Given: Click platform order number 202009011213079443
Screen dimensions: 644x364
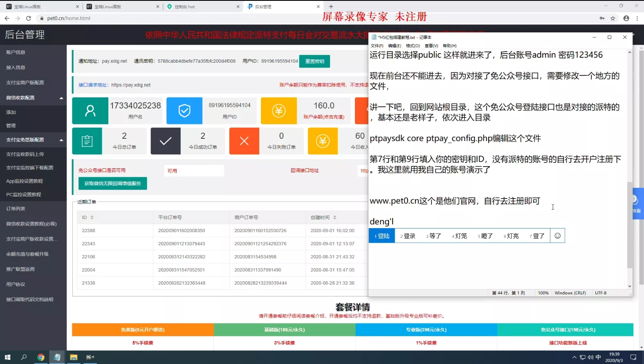Looking at the screenshot, I should [x=182, y=244].
